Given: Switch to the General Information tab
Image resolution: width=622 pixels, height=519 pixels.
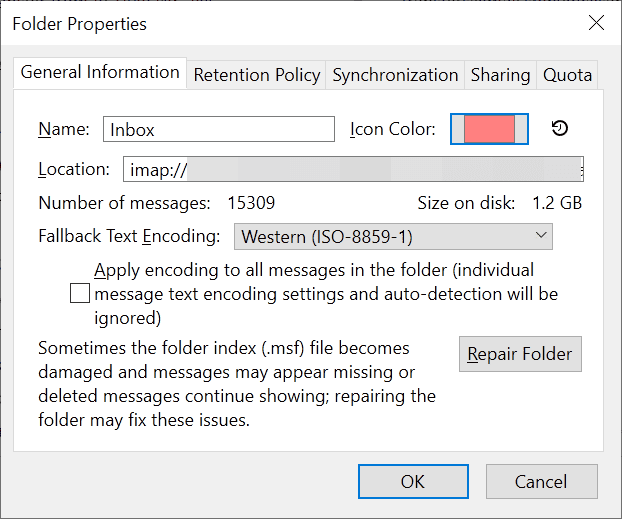Looking at the screenshot, I should [x=100, y=73].
